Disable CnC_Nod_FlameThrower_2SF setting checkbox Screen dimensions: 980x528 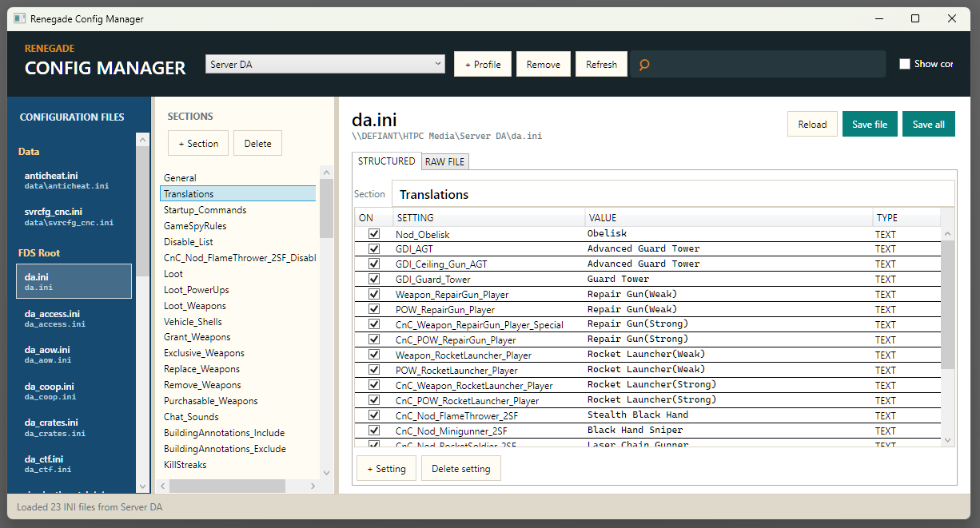[374, 416]
